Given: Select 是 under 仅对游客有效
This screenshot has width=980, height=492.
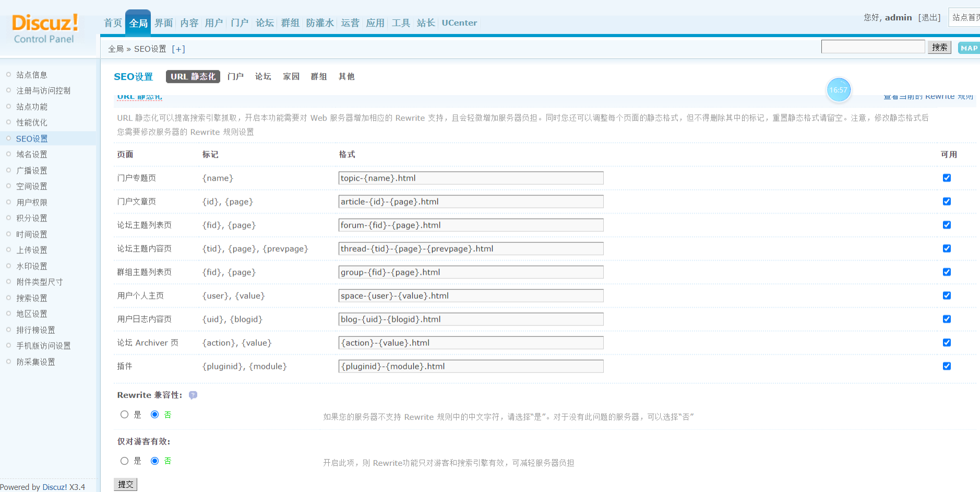Looking at the screenshot, I should coord(125,461).
